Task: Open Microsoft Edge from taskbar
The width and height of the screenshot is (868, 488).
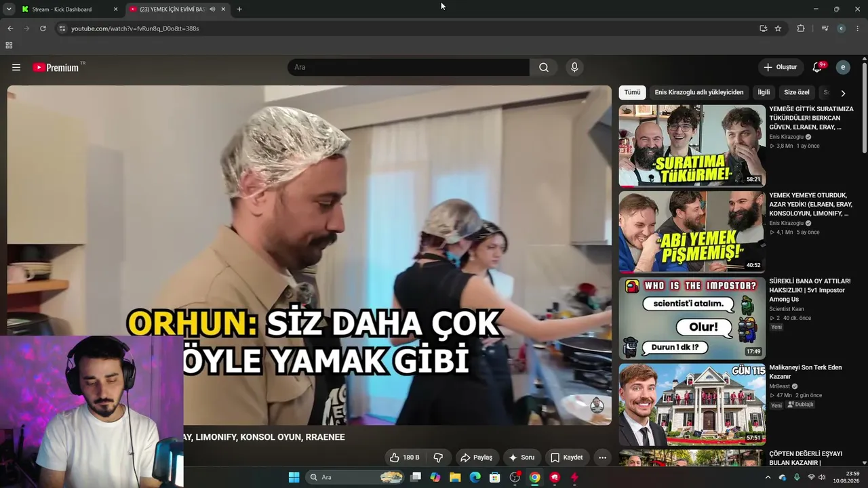Action: pyautogui.click(x=475, y=477)
